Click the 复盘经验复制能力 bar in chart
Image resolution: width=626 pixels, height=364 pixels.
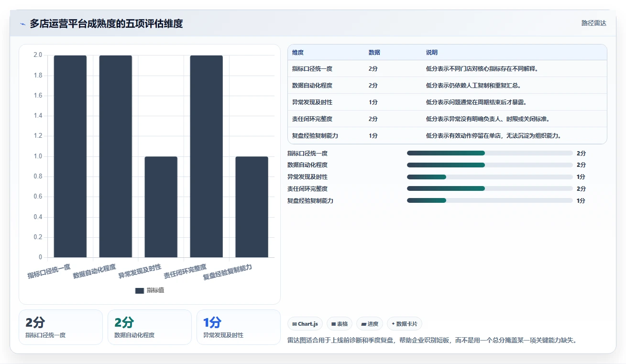click(252, 207)
